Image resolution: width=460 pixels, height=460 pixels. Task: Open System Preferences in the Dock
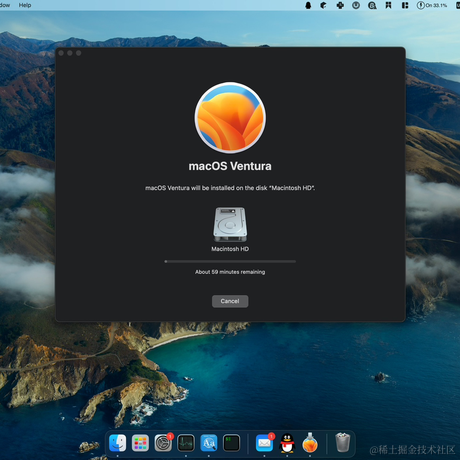(163, 443)
